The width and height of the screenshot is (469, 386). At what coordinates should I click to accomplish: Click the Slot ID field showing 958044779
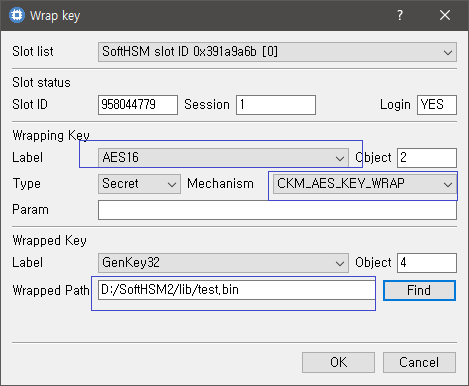coord(138,105)
